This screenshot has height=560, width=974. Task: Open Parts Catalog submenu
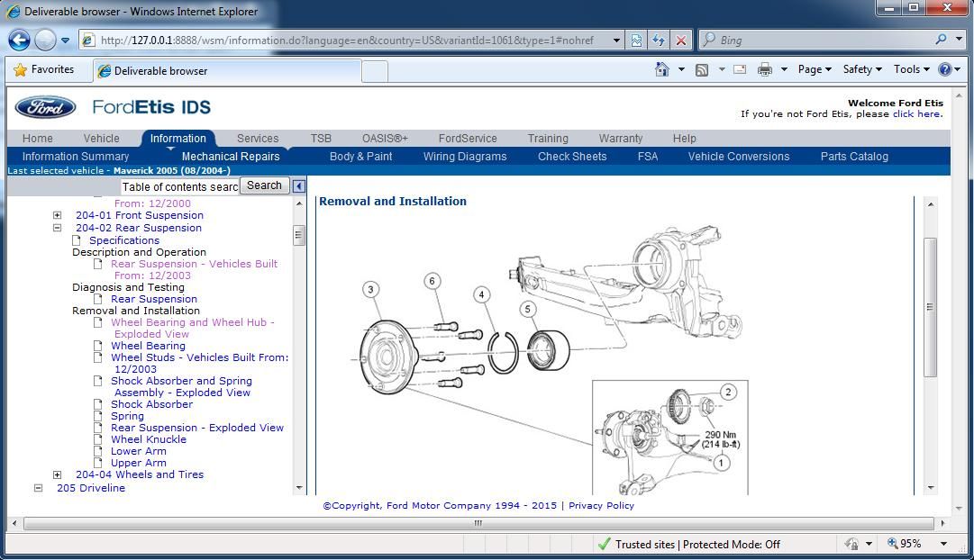(854, 157)
